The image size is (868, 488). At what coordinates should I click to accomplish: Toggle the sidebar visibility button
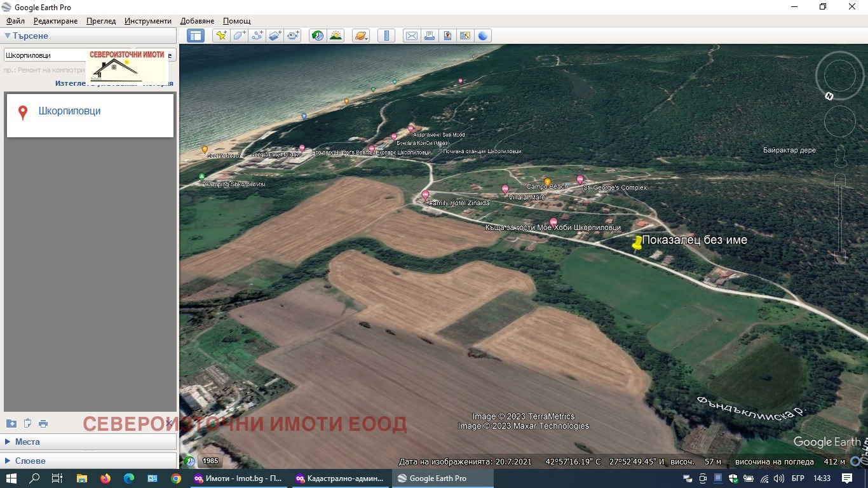(196, 36)
